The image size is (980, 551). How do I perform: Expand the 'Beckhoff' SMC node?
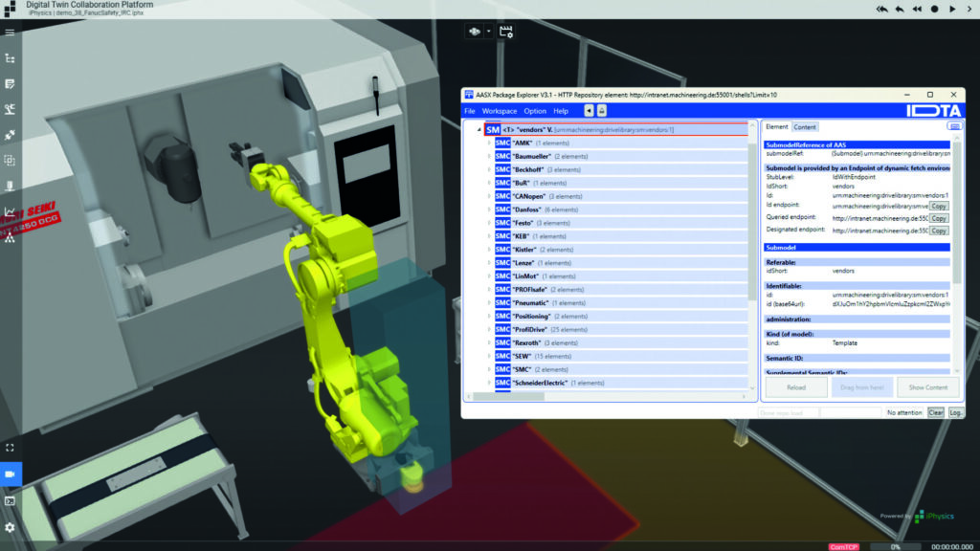(489, 170)
